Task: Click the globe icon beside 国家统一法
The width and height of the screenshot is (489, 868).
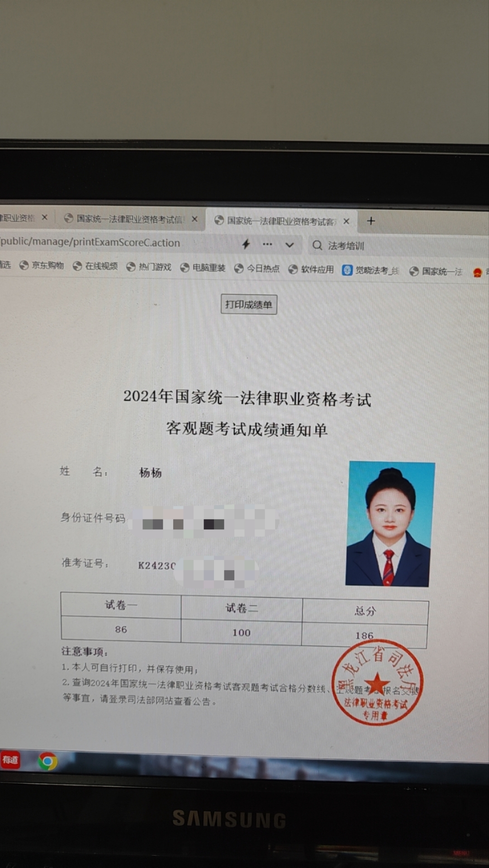Action: 414,271
